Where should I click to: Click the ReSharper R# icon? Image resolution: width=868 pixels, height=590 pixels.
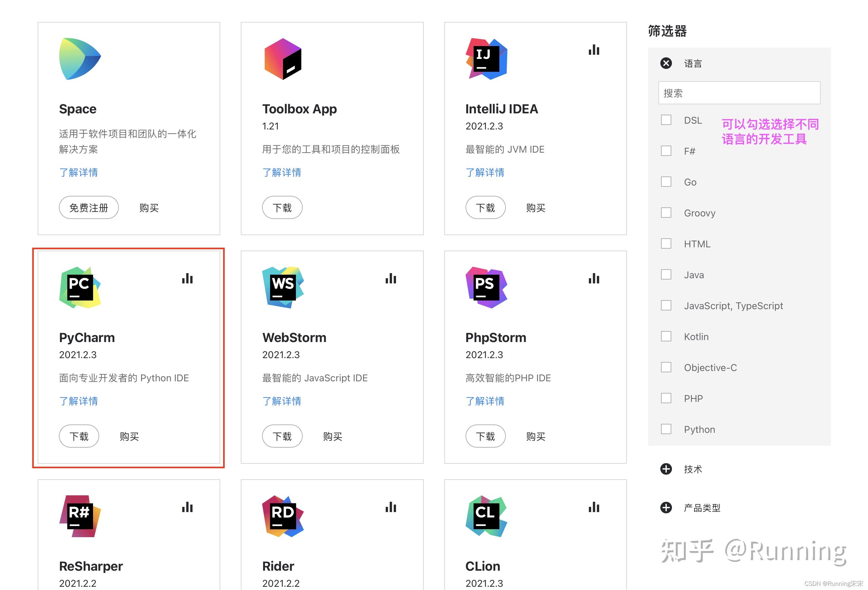point(79,518)
